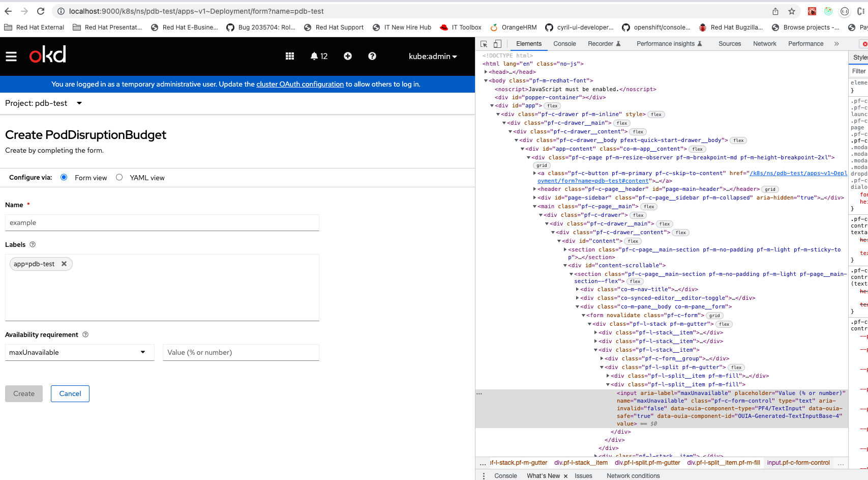This screenshot has height=480, width=868.
Task: Show more DevTools tabs chevron
Action: click(836, 44)
